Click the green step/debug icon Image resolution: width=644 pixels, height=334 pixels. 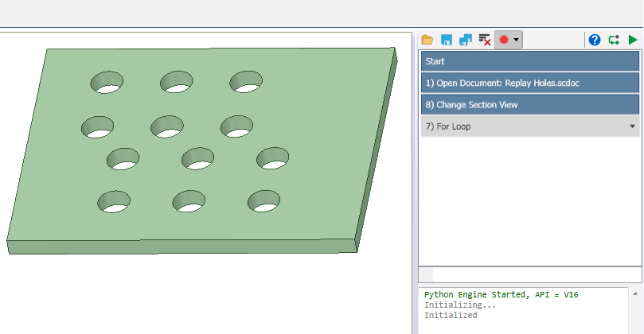pos(614,40)
